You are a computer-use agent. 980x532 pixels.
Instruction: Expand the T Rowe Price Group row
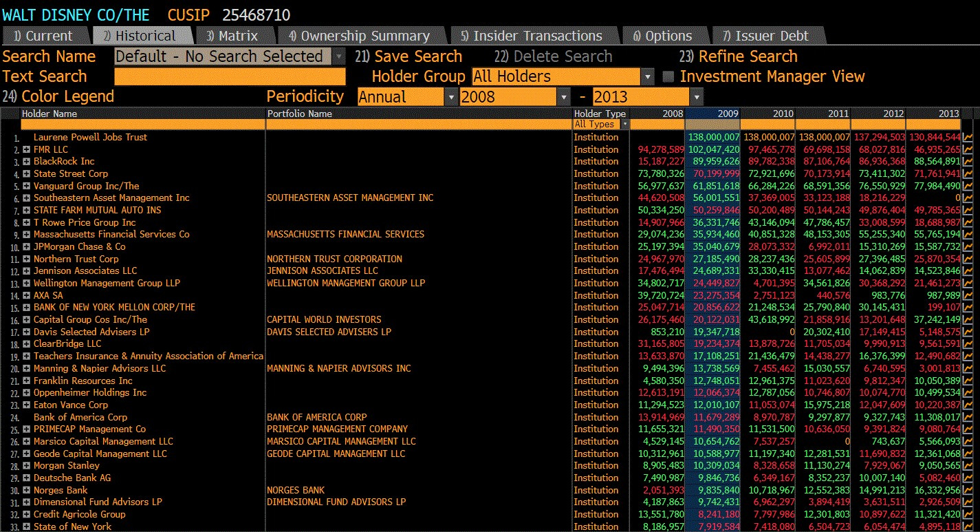point(26,222)
